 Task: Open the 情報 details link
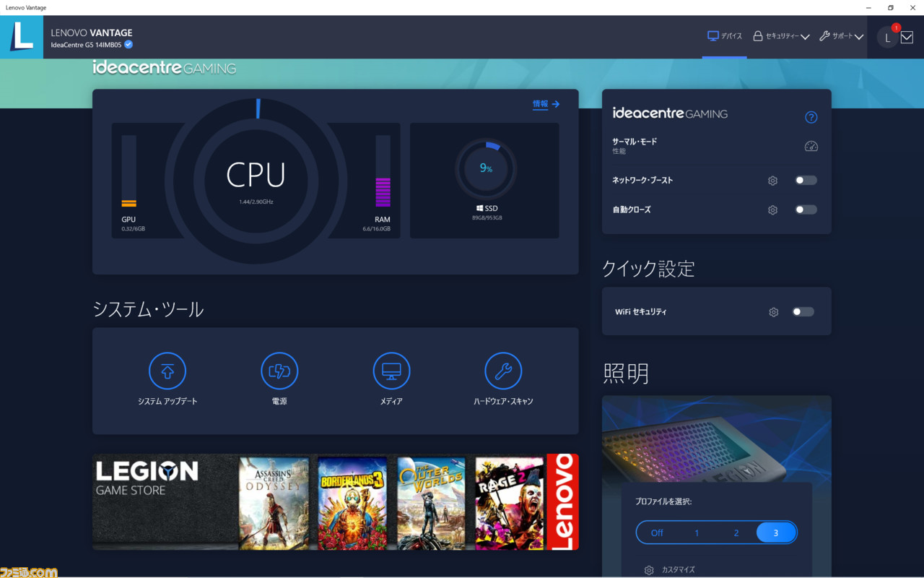(546, 104)
